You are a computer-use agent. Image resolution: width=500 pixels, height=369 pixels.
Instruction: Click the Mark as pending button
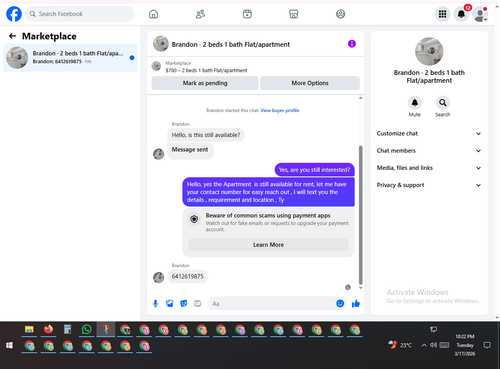pos(205,83)
